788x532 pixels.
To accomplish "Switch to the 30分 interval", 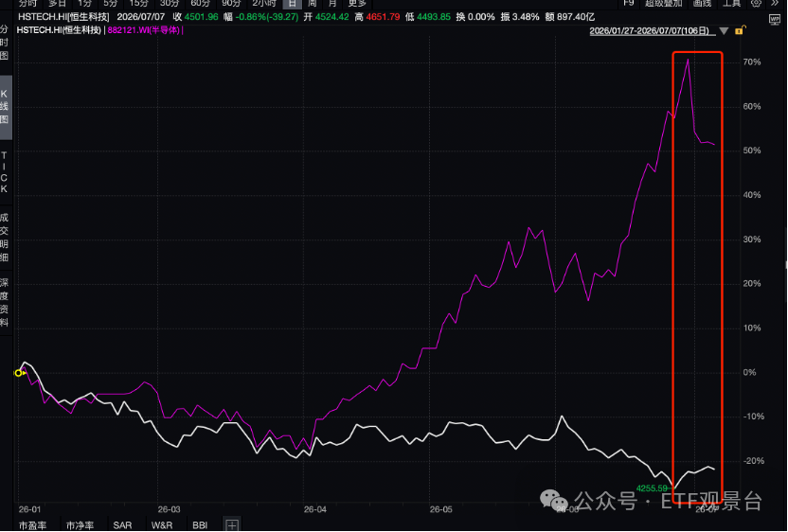I will [170, 4].
